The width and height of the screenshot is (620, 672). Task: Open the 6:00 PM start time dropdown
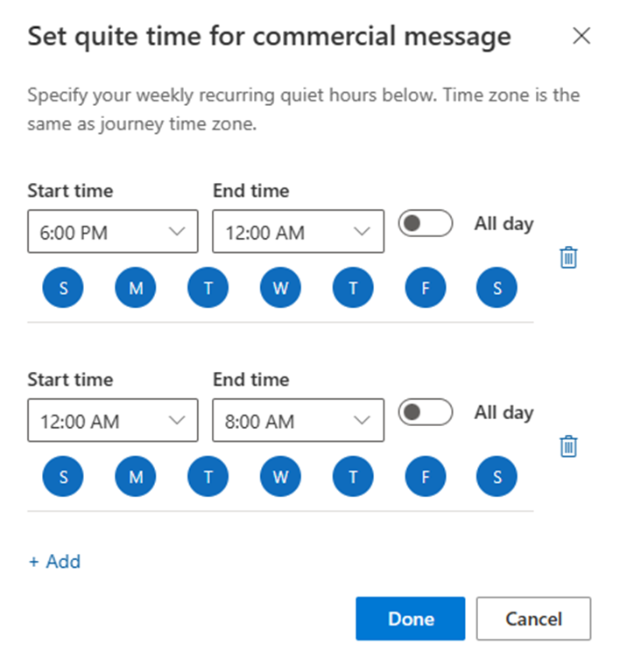[x=113, y=231]
